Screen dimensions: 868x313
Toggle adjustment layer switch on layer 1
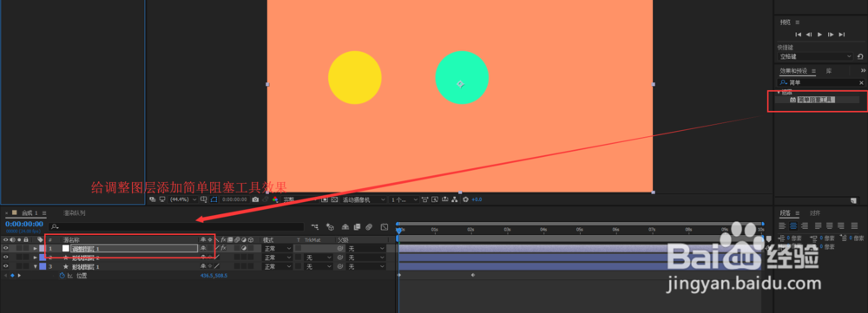point(244,248)
